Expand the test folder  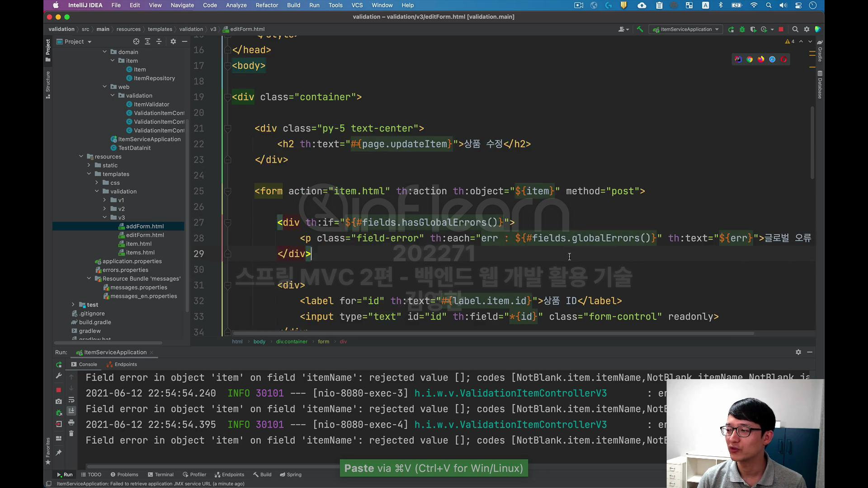coord(73,305)
